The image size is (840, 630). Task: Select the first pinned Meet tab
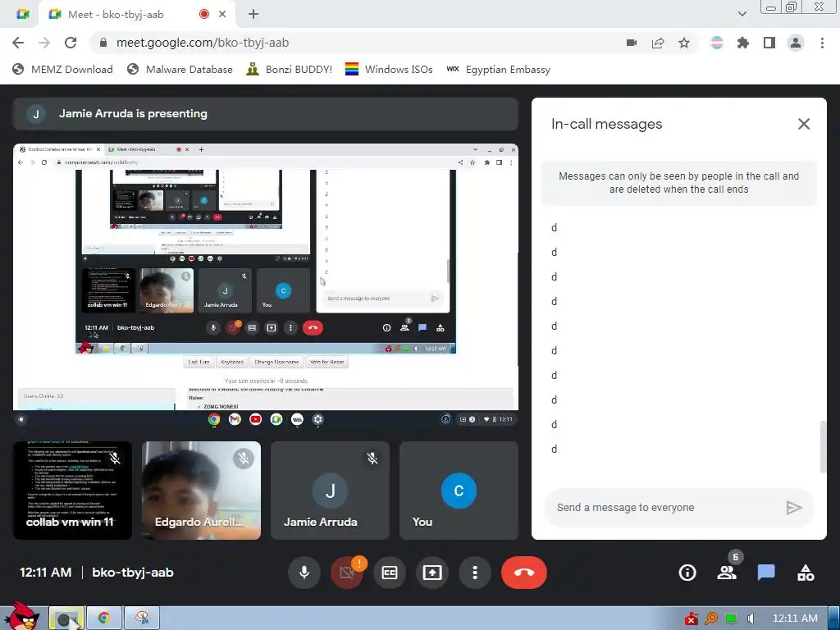pos(22,15)
